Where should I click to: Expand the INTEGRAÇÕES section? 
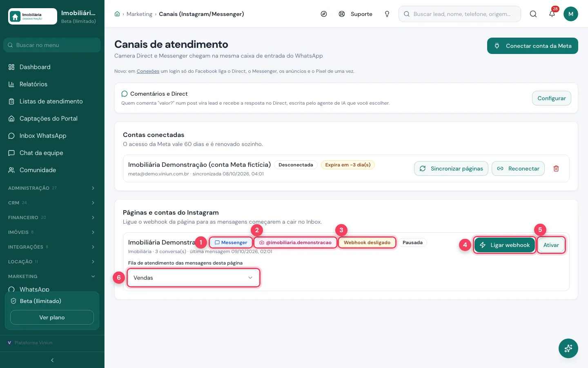click(52, 247)
